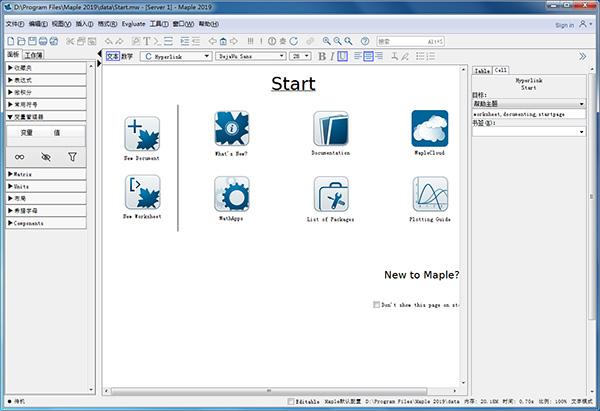Restart the Maple server circular arrow icon
The height and width of the screenshot is (411, 600).
point(293,41)
